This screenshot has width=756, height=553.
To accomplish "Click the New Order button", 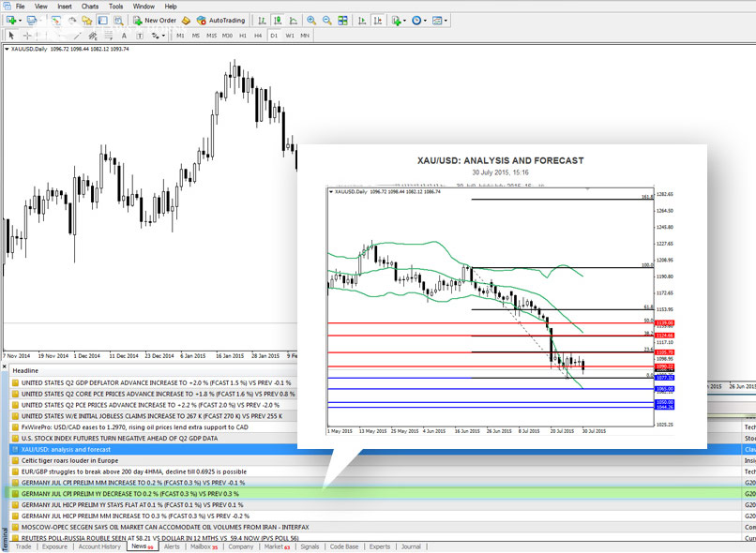I will coord(153,20).
